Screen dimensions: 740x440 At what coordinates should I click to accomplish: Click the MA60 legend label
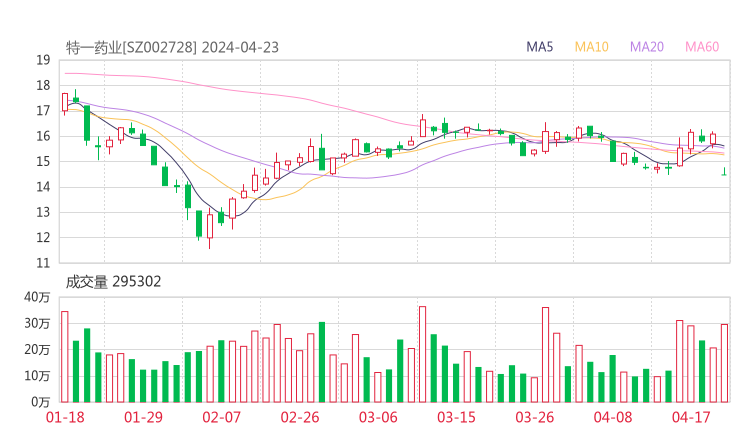pos(702,47)
